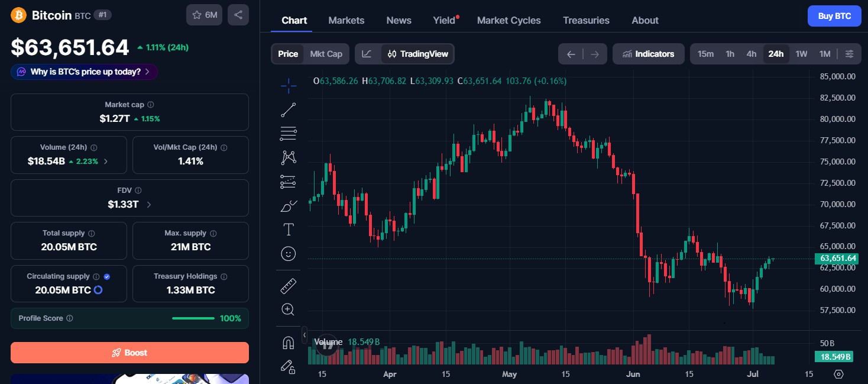
Task: Select the 1W timeframe interval
Action: click(801, 54)
